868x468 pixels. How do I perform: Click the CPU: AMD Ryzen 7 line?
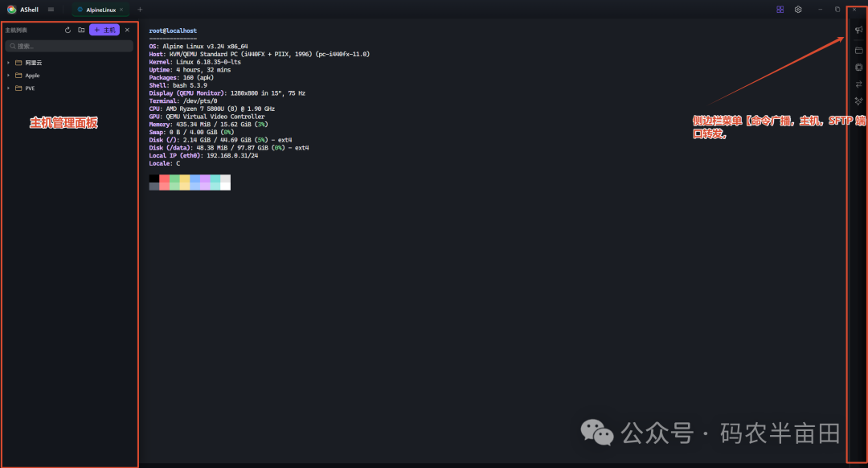point(211,109)
